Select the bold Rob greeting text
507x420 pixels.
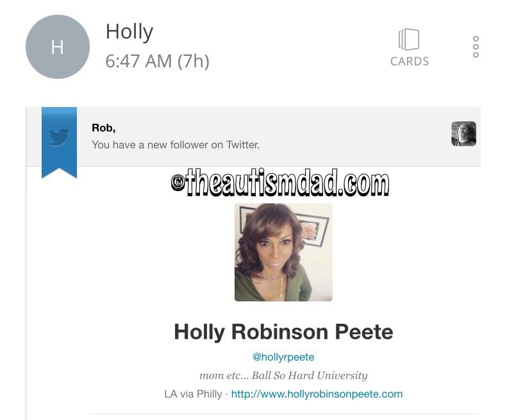[104, 128]
